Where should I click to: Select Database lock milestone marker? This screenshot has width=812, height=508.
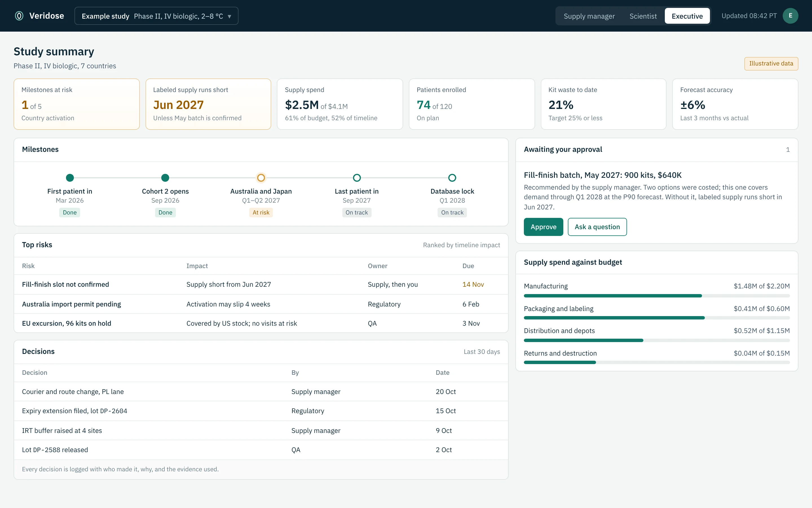click(452, 178)
